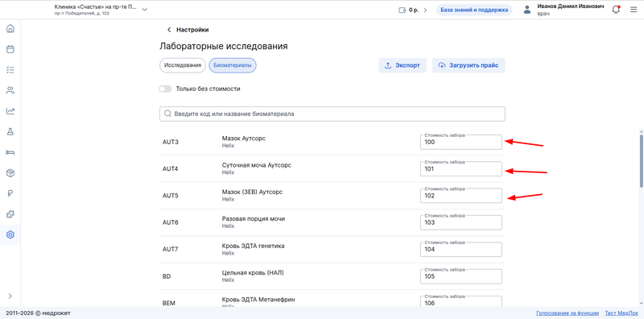Open the laboratory flask icon in sidebar
The image size is (644, 319).
pyautogui.click(x=10, y=131)
